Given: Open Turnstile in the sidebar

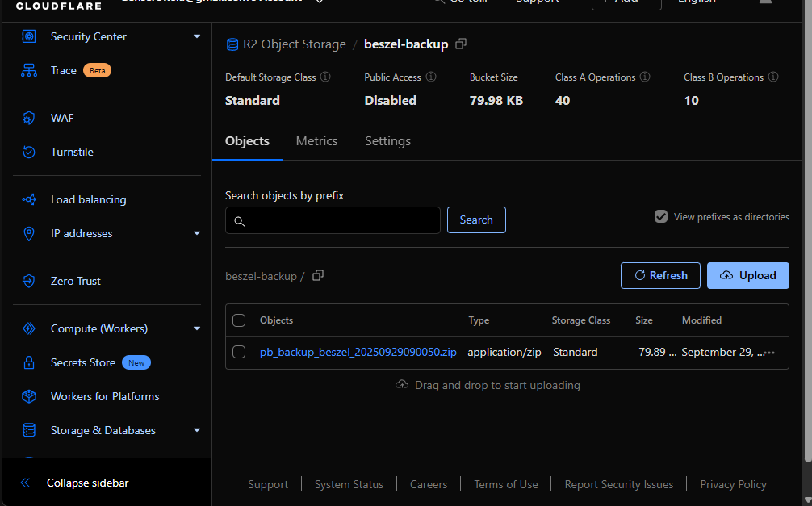Looking at the screenshot, I should (x=72, y=153).
